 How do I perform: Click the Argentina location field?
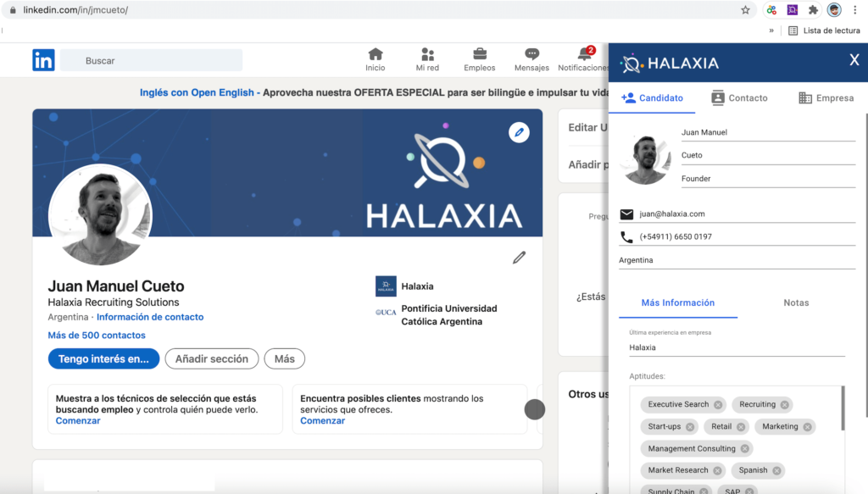point(737,260)
